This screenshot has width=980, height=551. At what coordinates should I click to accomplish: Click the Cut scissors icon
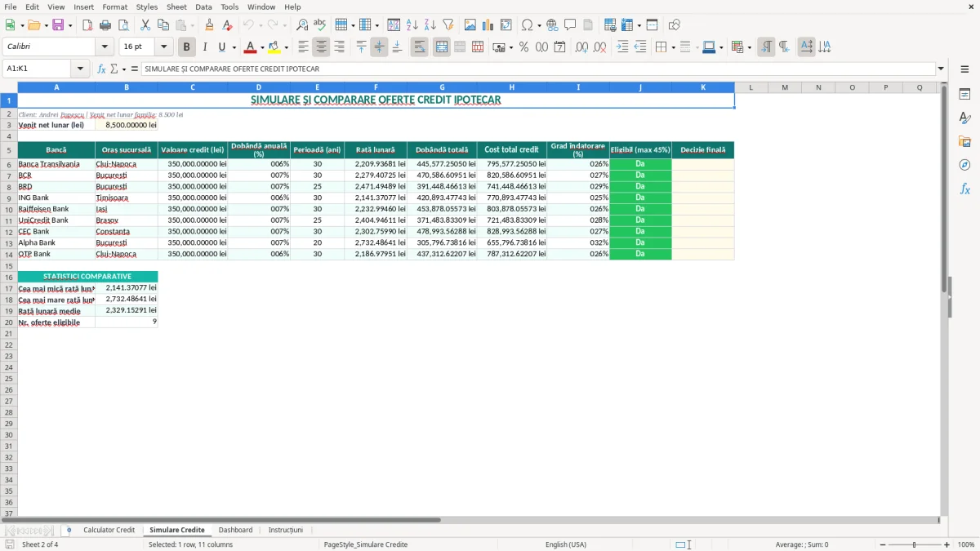(x=145, y=25)
